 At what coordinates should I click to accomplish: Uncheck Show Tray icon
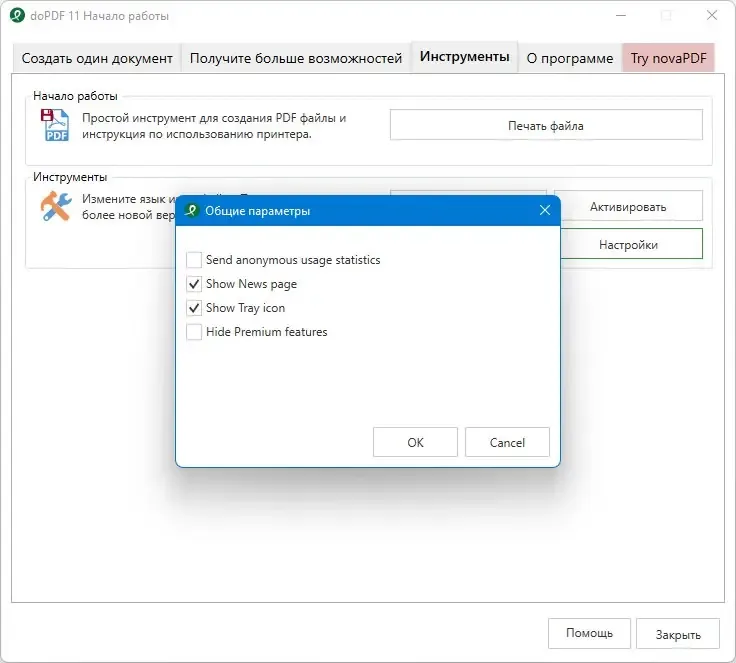(x=194, y=308)
